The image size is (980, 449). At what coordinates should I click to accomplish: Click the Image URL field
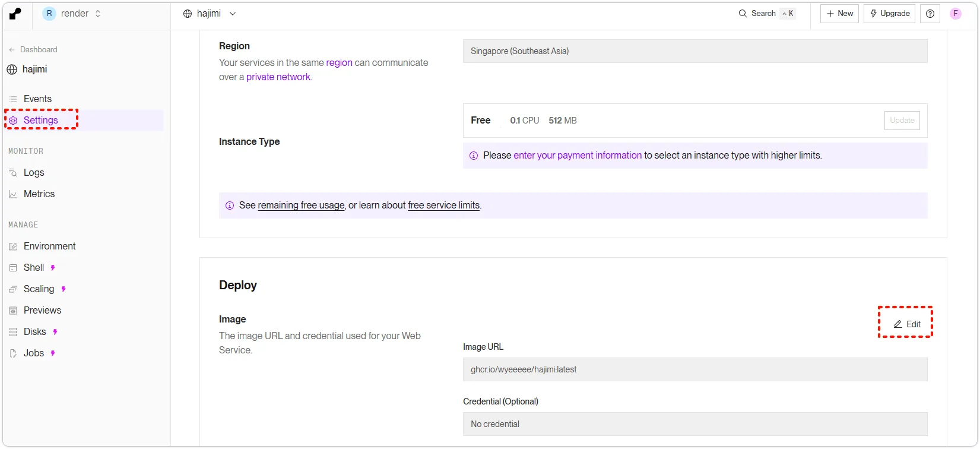pyautogui.click(x=694, y=369)
